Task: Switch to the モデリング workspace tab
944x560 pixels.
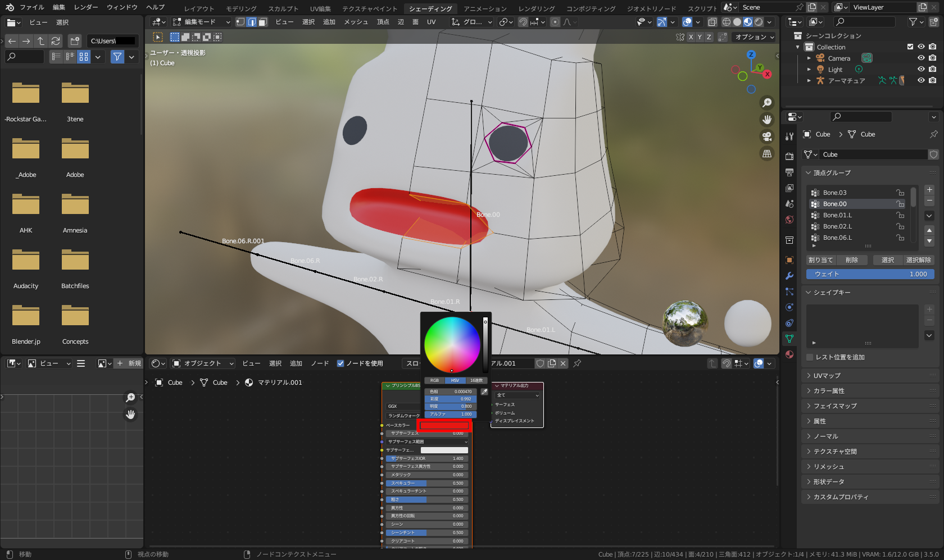Action: (x=241, y=8)
